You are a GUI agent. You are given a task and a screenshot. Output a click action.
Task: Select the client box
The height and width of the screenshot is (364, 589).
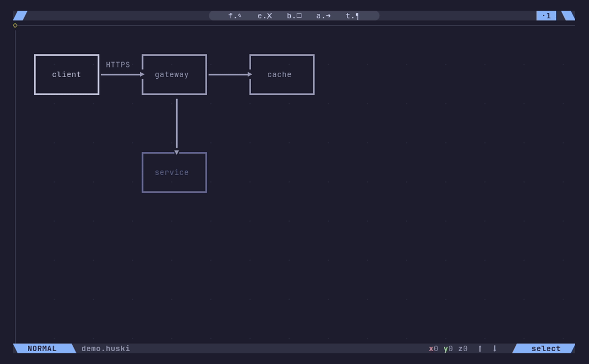pyautogui.click(x=66, y=74)
